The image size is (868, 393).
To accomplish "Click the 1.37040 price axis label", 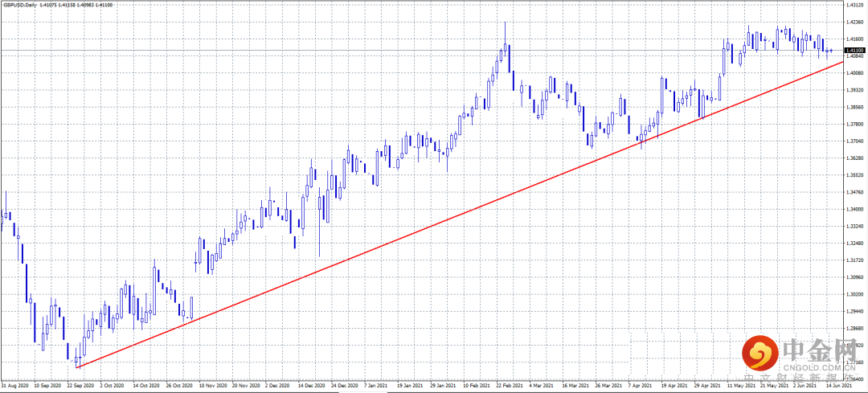I will [x=854, y=141].
